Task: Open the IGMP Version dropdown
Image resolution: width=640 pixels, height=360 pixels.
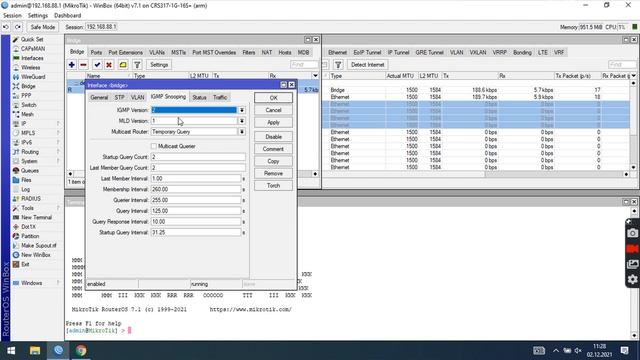Action: point(242,110)
